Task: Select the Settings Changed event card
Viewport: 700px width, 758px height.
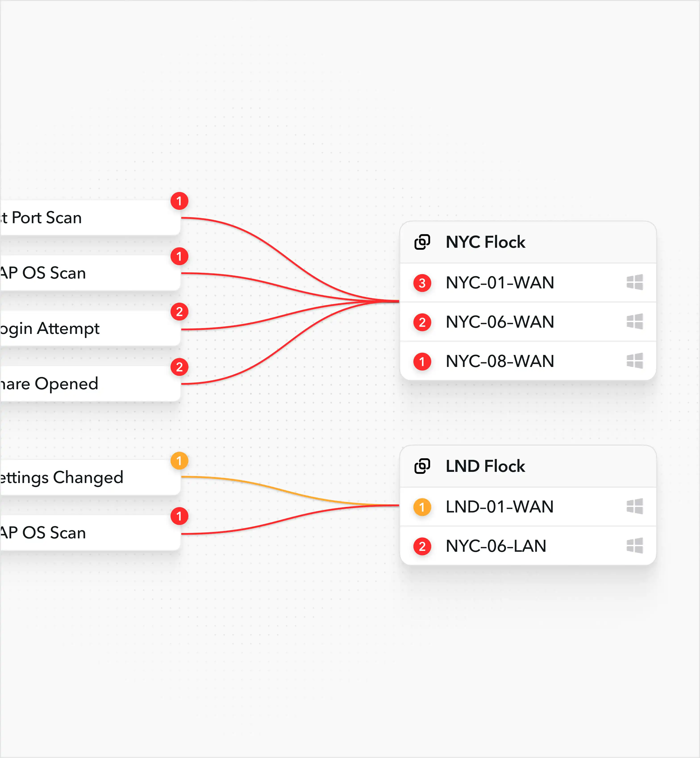Action: [x=90, y=478]
